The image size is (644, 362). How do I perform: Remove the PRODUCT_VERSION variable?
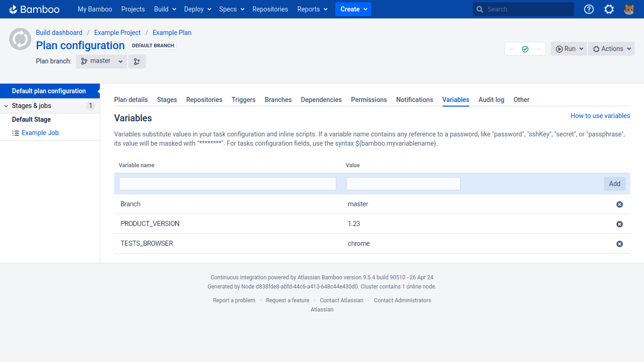click(x=620, y=224)
